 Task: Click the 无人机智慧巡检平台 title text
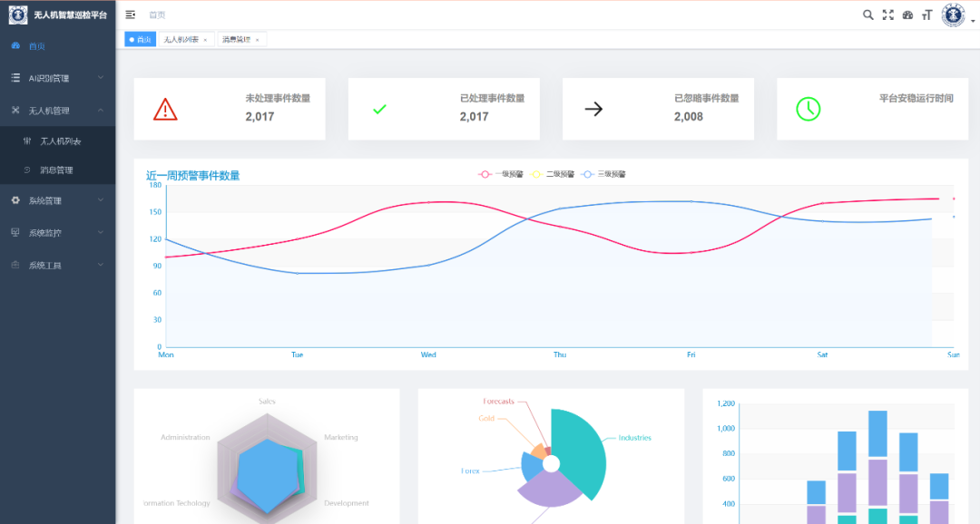pos(71,15)
